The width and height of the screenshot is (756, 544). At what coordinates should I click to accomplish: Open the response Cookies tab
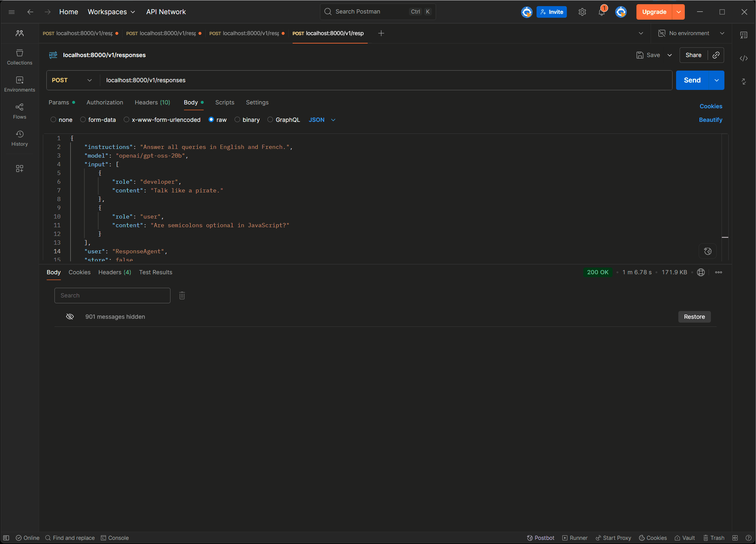[x=79, y=272]
